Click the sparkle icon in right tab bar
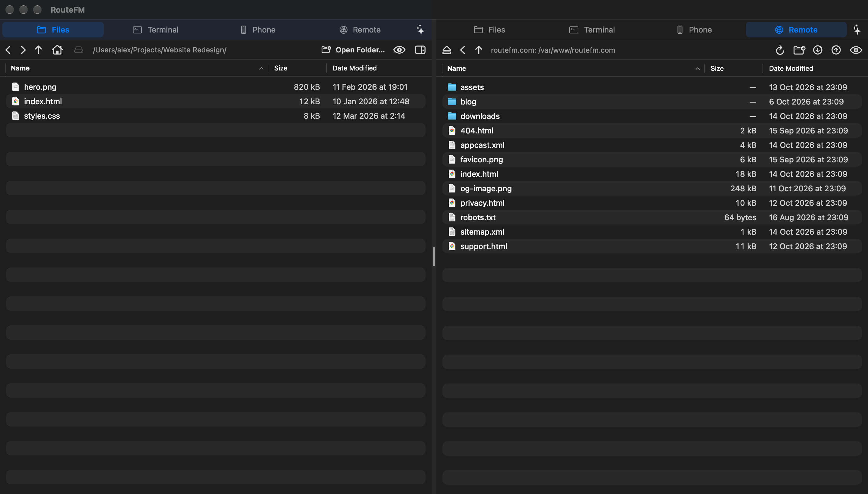This screenshot has width=868, height=494. [857, 30]
